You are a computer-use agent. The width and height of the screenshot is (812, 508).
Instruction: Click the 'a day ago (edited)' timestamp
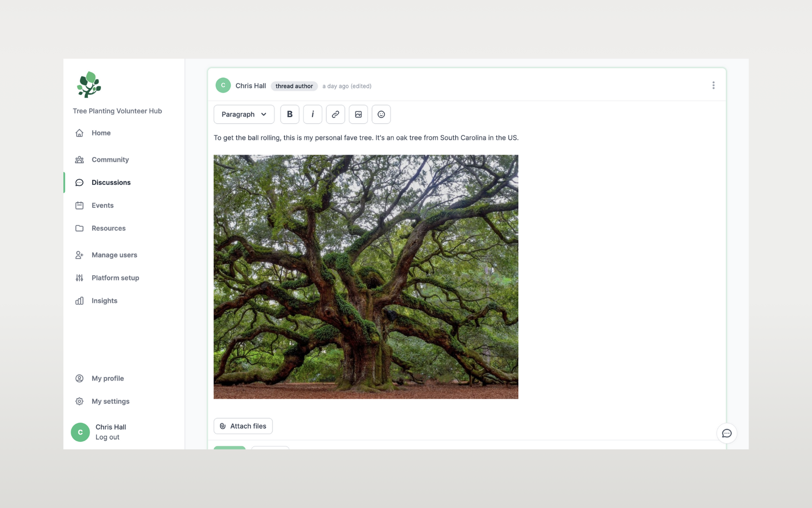(x=347, y=86)
